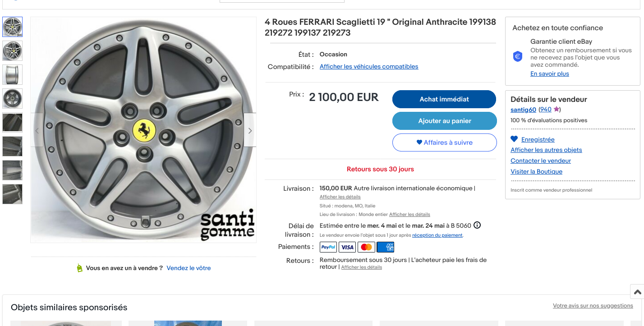Expand Afficher les détails for shipping cost
The width and height of the screenshot is (644, 326).
pyautogui.click(x=340, y=197)
